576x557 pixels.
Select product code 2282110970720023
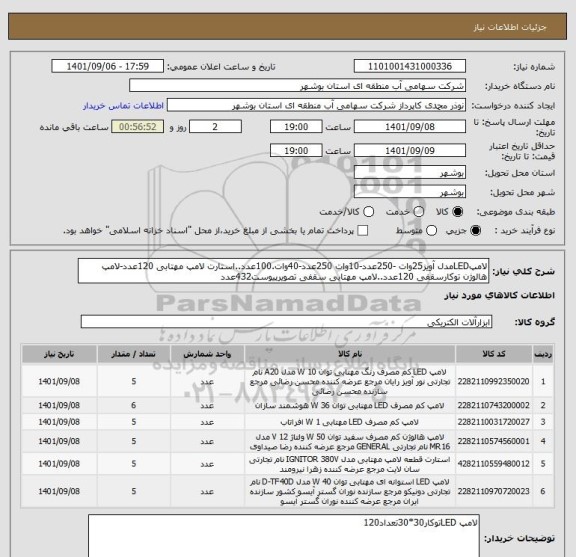click(493, 491)
